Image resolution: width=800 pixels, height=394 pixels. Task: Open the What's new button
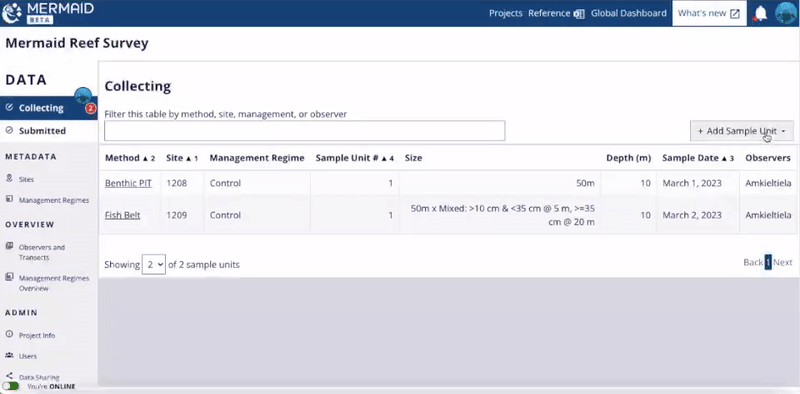pos(709,13)
